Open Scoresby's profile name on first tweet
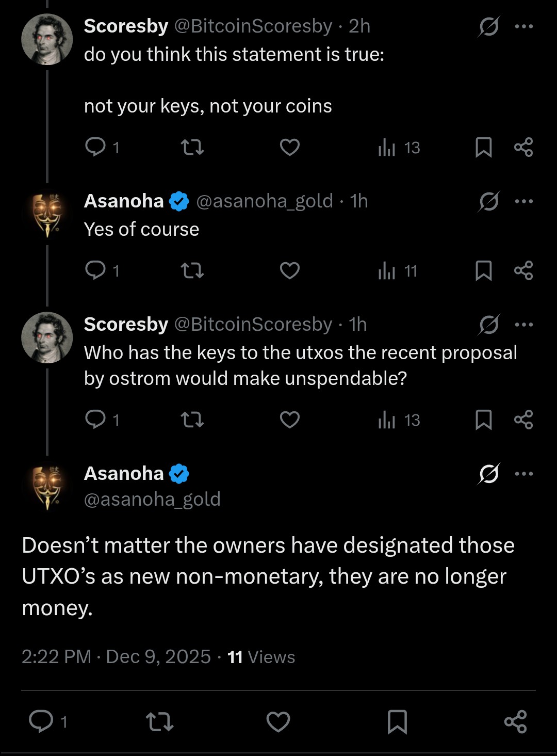This screenshot has height=756, width=557. pos(126,26)
